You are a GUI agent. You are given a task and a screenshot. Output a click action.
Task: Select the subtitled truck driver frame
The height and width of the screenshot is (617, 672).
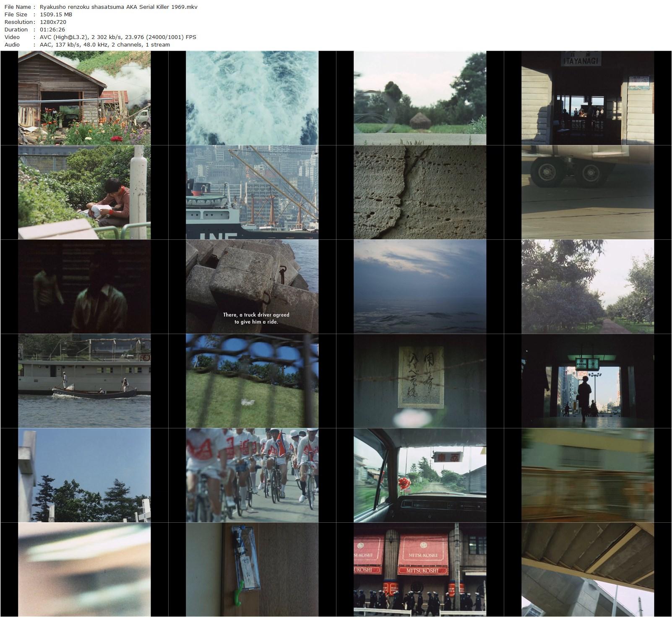[252, 287]
